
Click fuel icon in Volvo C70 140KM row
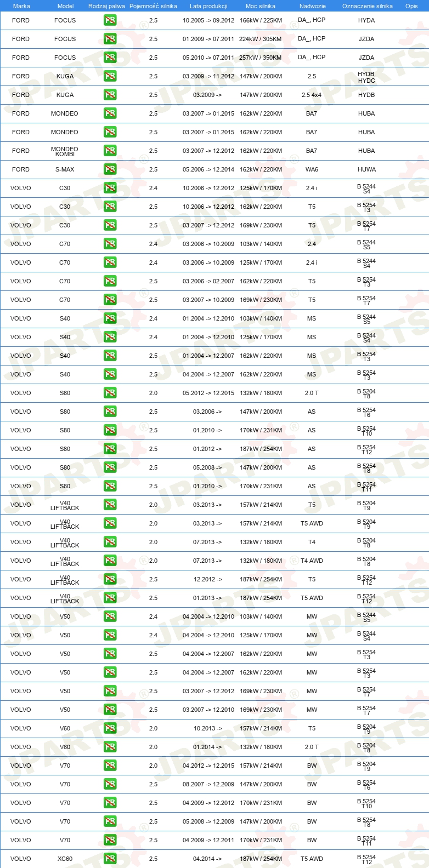pos(110,244)
